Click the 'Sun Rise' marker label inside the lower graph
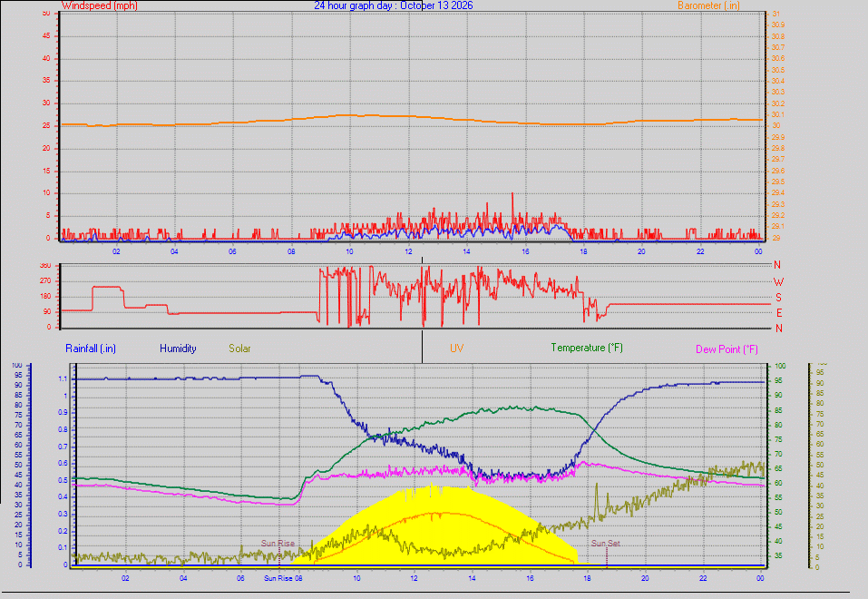This screenshot has width=868, height=599. [278, 543]
